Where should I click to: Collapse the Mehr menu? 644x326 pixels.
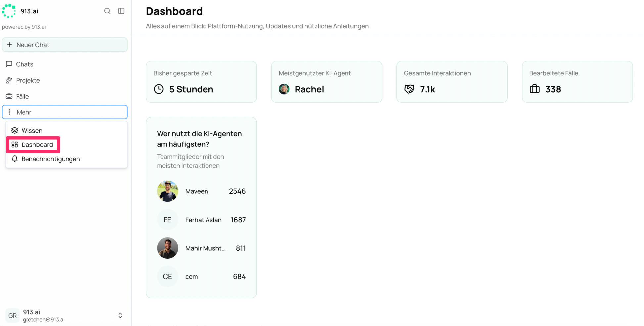pyautogui.click(x=65, y=112)
